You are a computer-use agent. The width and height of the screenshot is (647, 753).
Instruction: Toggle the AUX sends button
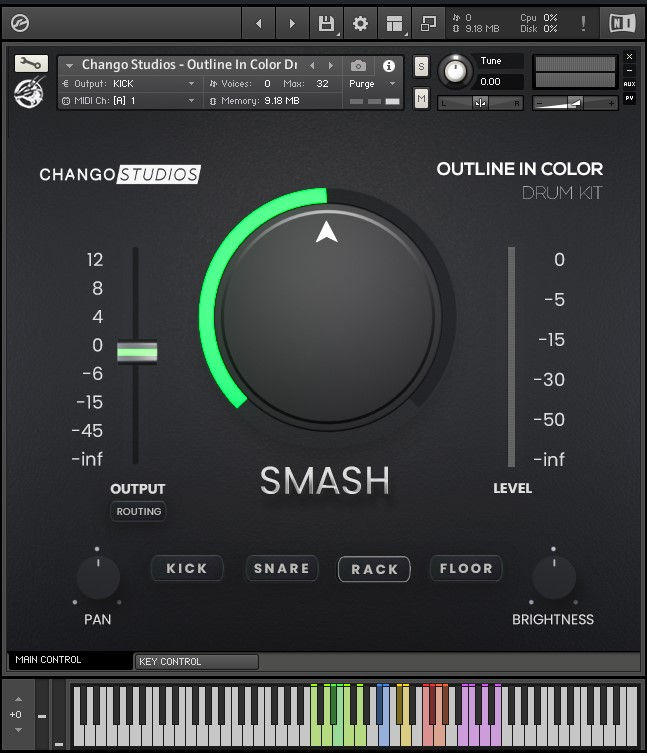[629, 84]
